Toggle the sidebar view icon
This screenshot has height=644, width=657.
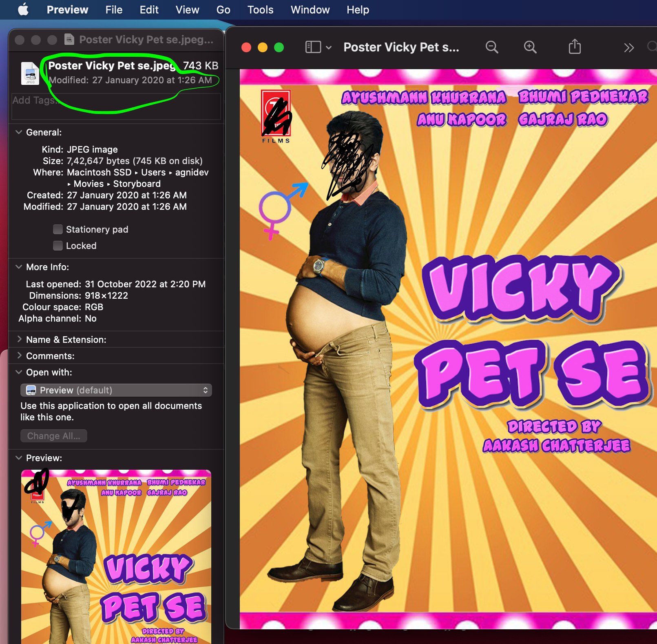click(313, 47)
